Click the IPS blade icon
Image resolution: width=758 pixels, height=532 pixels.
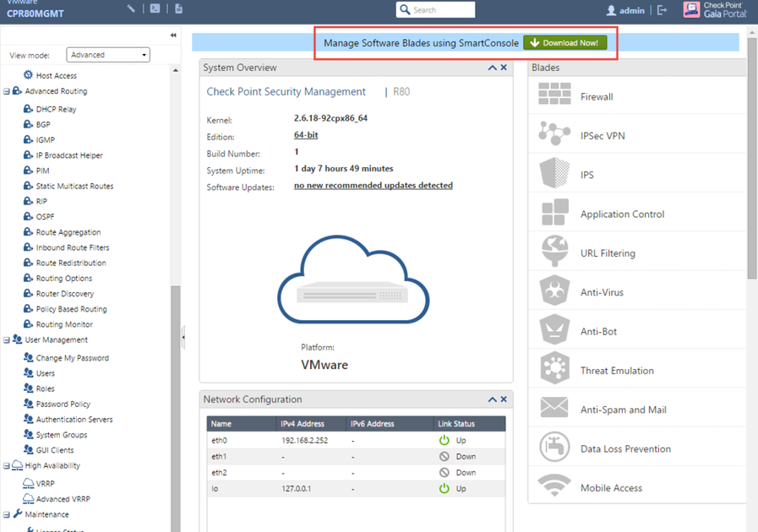point(554,172)
